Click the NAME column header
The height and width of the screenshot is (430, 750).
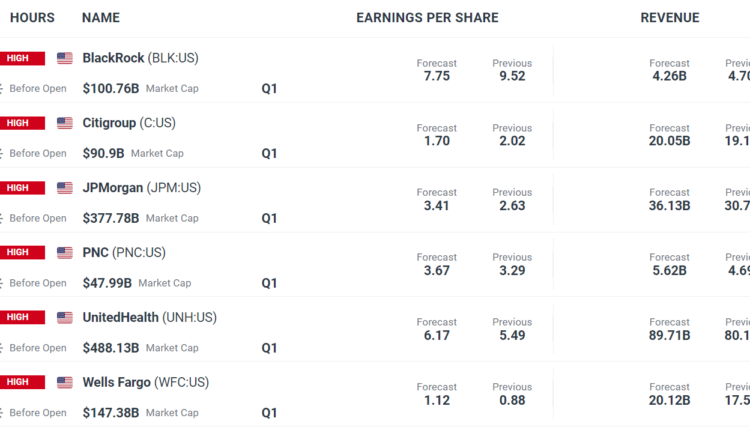point(101,18)
